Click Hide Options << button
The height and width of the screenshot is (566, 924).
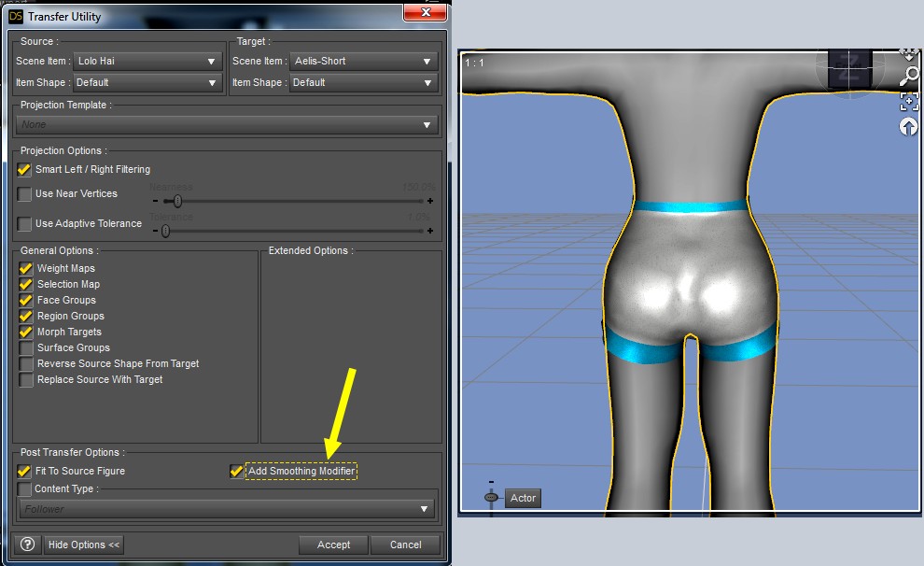coord(84,545)
